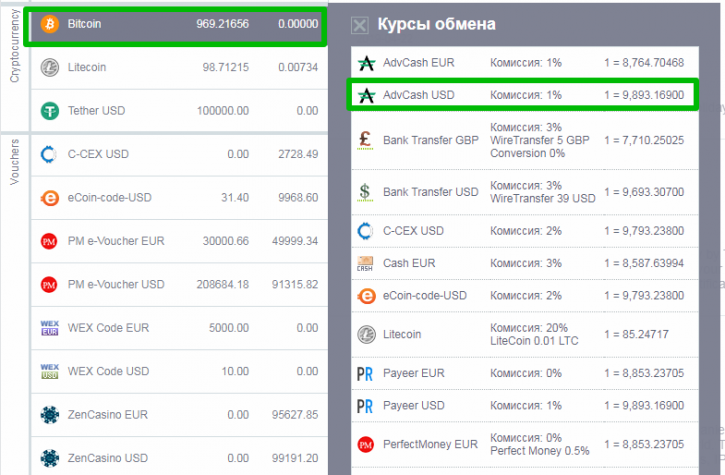Choose the AdvCash EUR exchange option
Image resolution: width=725 pixels, height=475 pixels.
(x=525, y=63)
